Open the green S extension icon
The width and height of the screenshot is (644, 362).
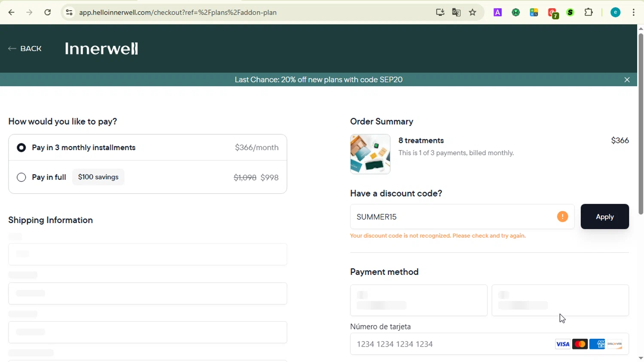point(571,12)
